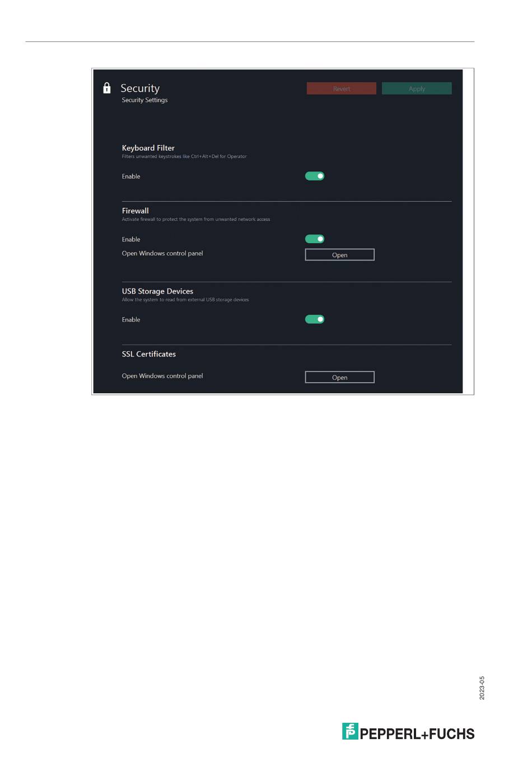Select the Firewall section heading
This screenshot has width=532, height=762.
136,211
